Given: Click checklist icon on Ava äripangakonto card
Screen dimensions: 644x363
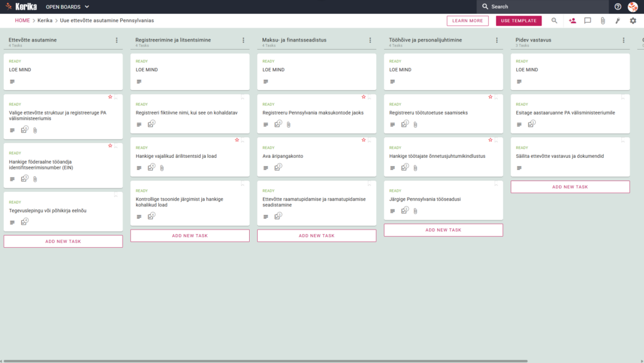Looking at the screenshot, I should (x=278, y=167).
